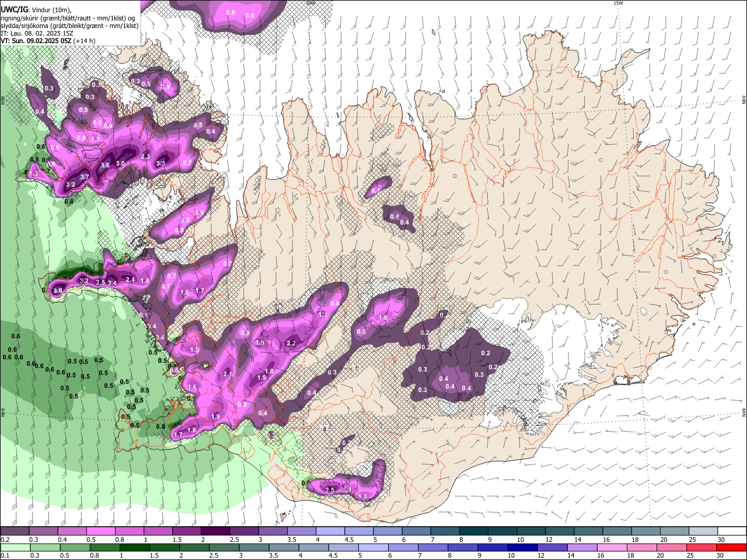Screen dimensions: 747x560
Task: Click the 2.1 precipitation value on the map
Action: (228, 374)
